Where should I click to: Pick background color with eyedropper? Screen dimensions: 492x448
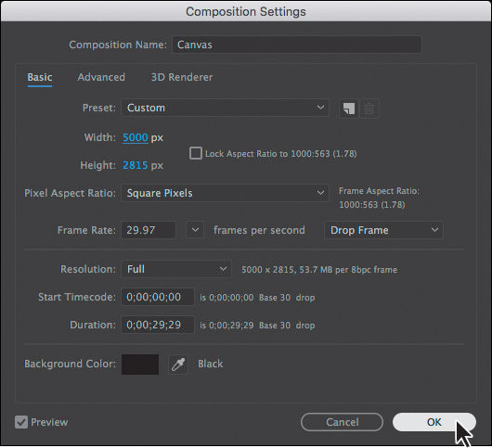[178, 364]
